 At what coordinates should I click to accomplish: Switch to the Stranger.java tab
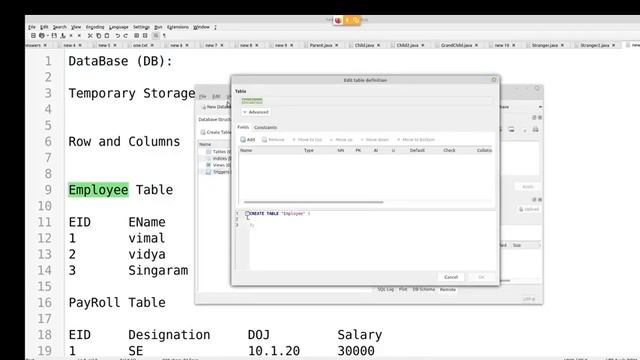545,45
